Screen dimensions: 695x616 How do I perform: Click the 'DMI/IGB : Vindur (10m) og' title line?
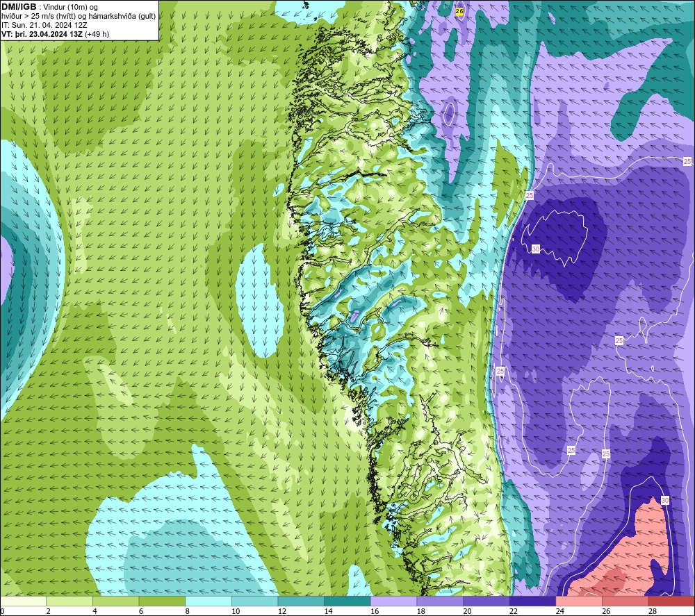click(x=50, y=7)
